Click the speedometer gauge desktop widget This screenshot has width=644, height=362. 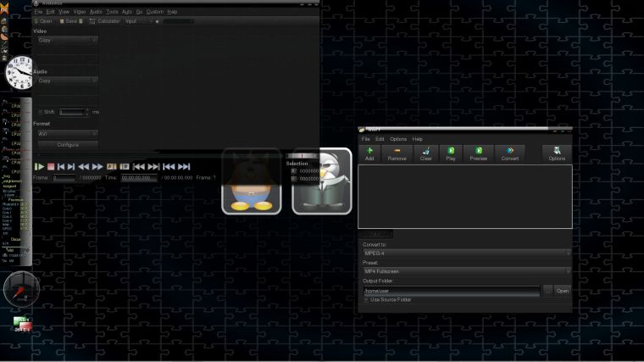click(21, 289)
